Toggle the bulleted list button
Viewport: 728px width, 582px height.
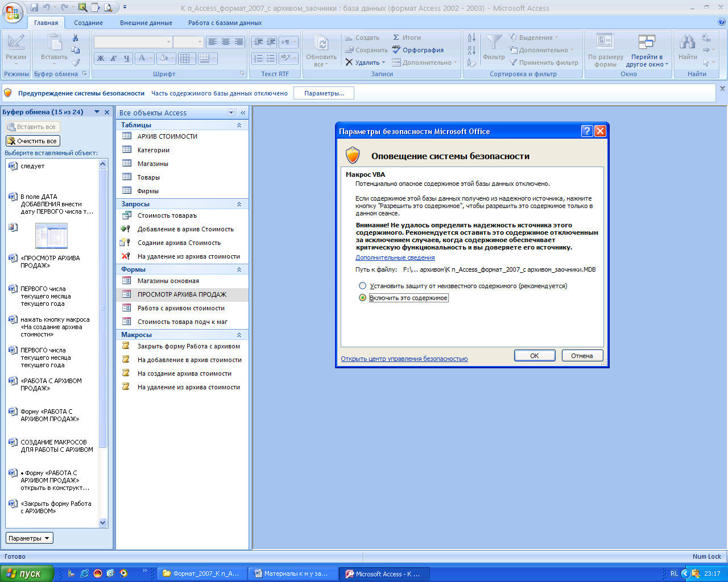click(271, 58)
